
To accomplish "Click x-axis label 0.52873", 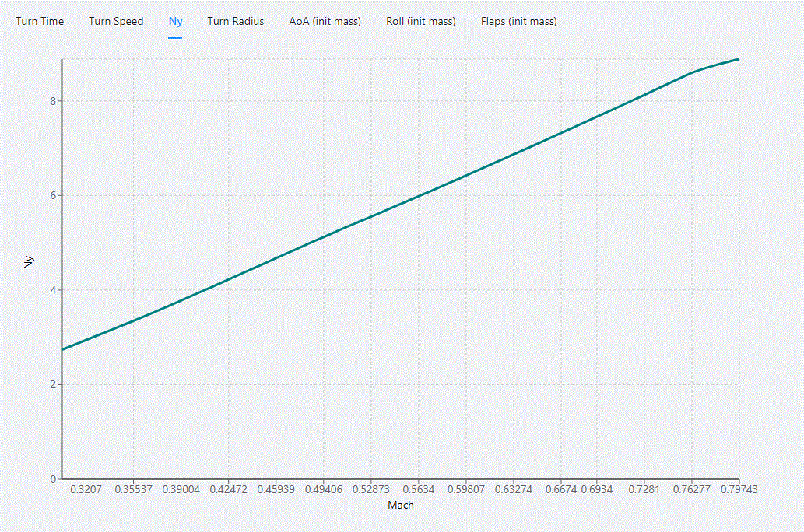I will 370,489.
